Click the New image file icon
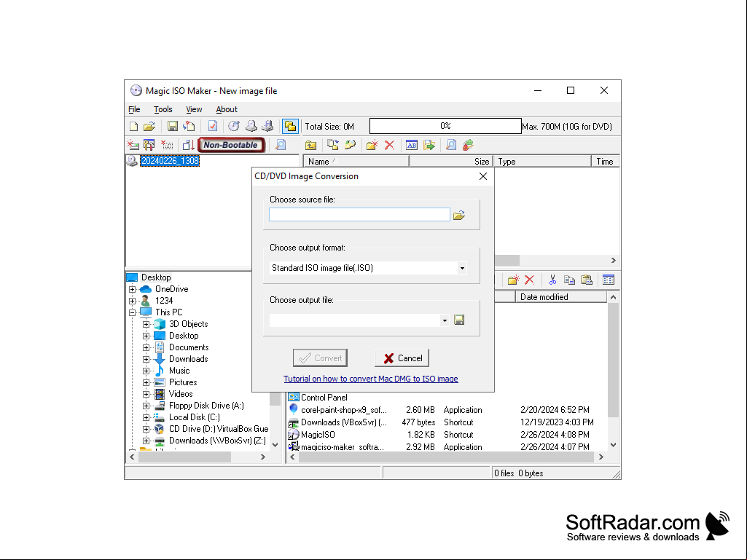 point(134,126)
